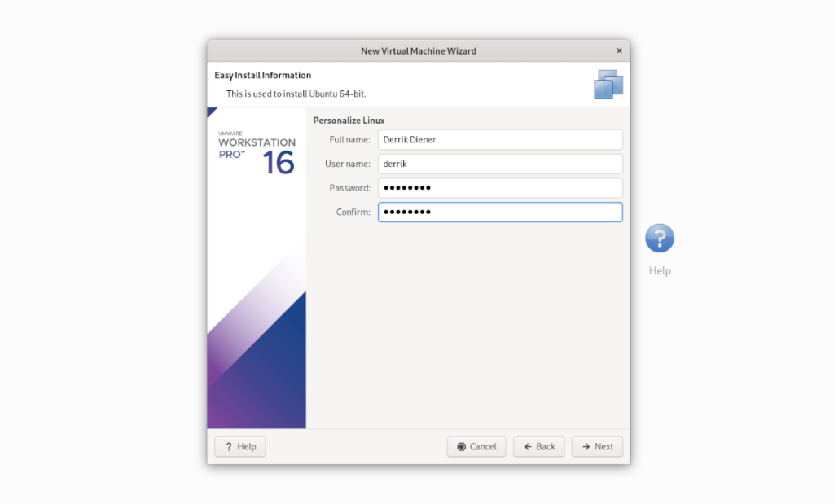Click the question mark icon on Help button

pyautogui.click(x=229, y=446)
